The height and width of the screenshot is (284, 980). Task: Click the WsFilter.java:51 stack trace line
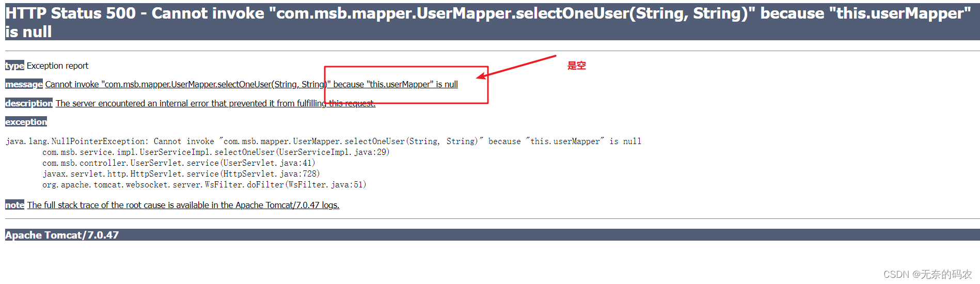pyautogui.click(x=204, y=184)
